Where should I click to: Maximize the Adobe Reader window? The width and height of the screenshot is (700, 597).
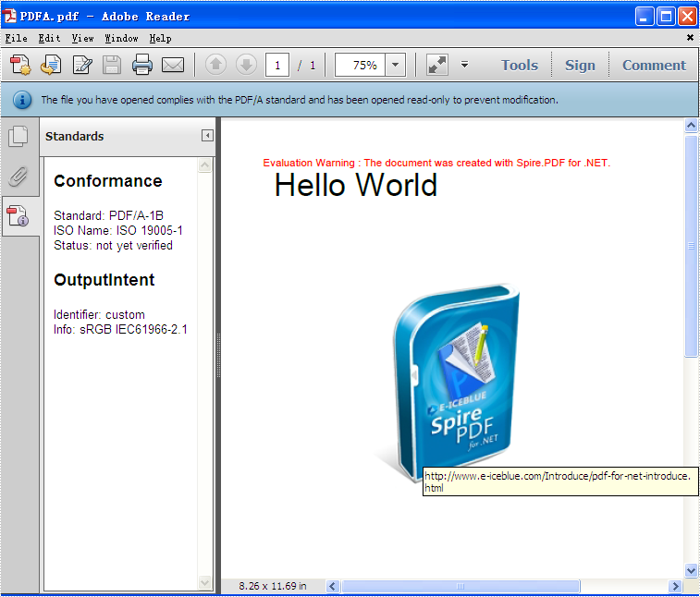pyautogui.click(x=666, y=17)
